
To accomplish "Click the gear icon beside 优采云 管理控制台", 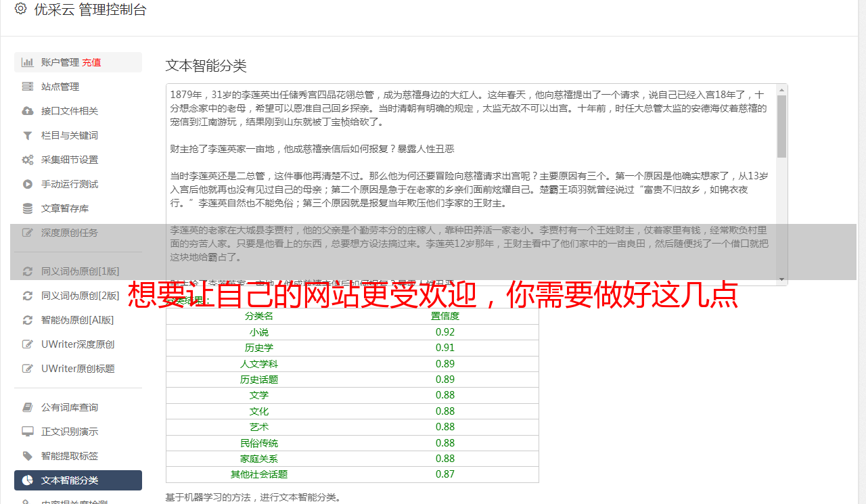I will coord(20,9).
